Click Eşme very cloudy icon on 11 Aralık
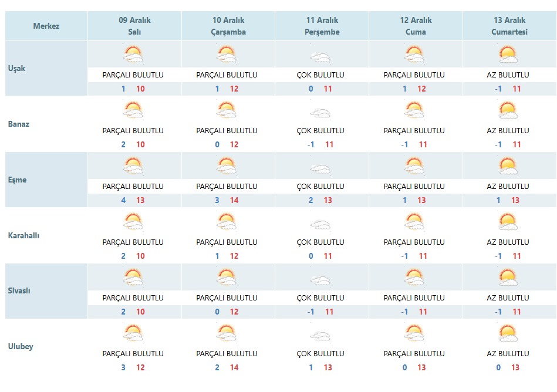Image resolution: width=557 pixels, height=392 pixels. [x=320, y=168]
